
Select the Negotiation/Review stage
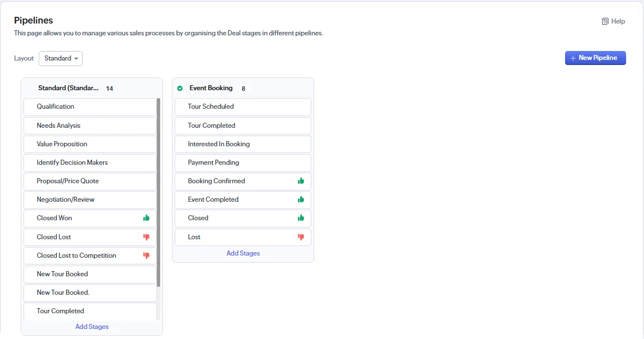(x=90, y=199)
